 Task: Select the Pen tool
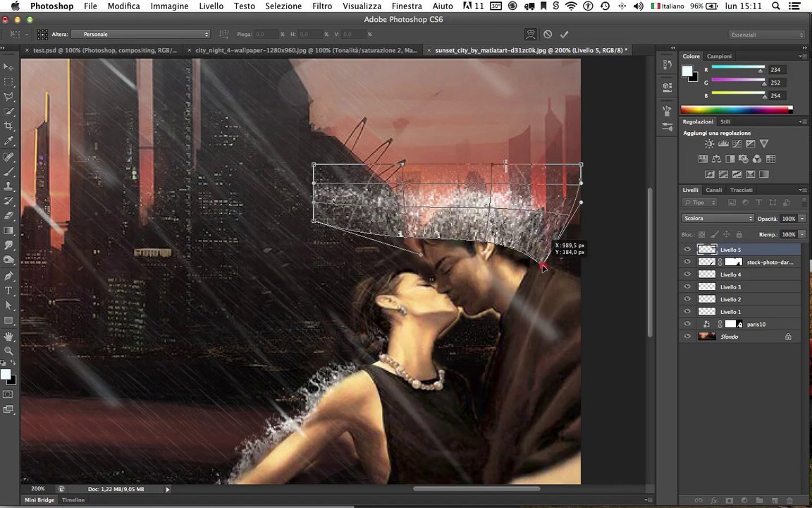click(x=8, y=276)
